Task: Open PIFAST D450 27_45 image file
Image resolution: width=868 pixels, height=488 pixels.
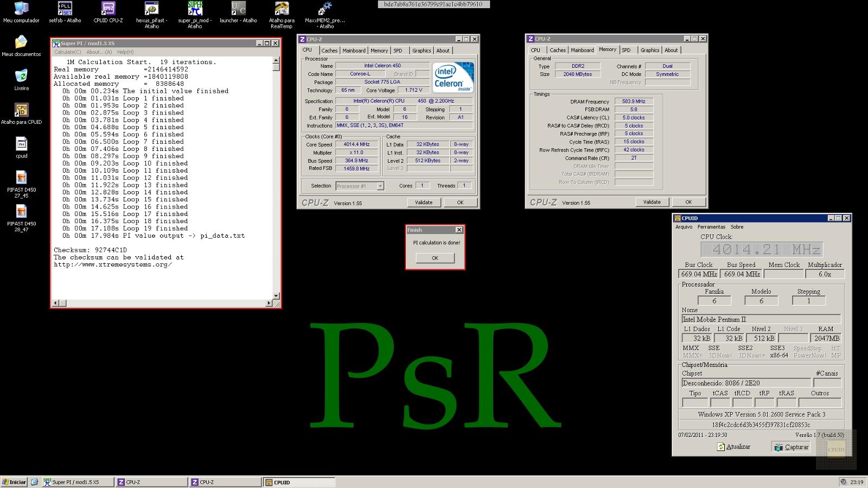Action: point(21,178)
